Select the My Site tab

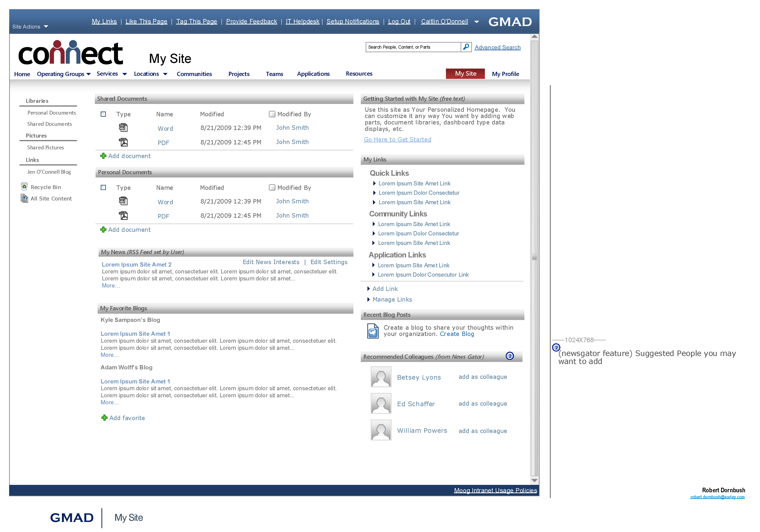click(x=465, y=73)
